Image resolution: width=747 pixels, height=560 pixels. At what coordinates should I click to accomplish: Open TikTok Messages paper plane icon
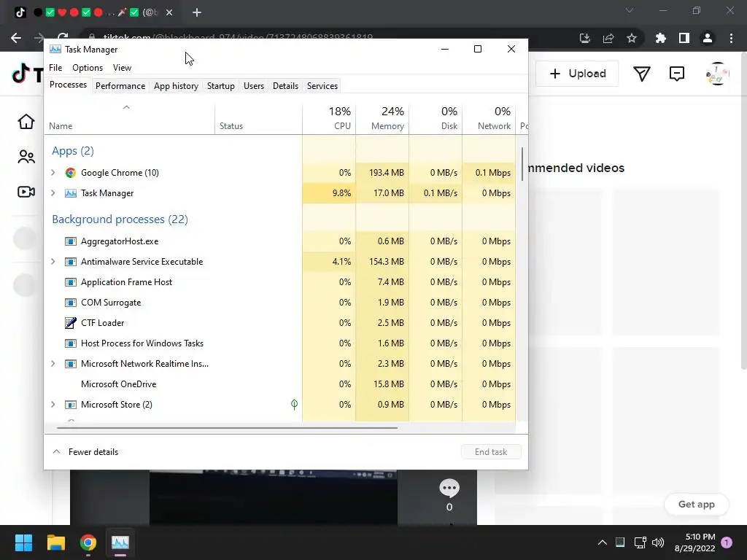[642, 74]
